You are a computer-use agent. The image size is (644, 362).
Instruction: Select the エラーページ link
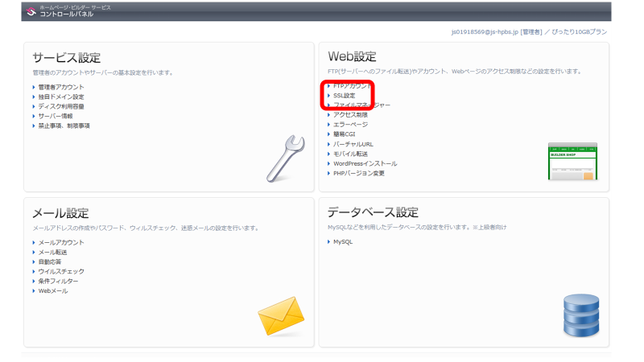coord(350,125)
